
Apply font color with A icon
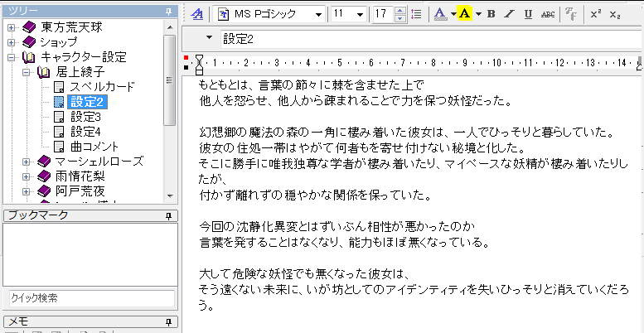pos(440,14)
